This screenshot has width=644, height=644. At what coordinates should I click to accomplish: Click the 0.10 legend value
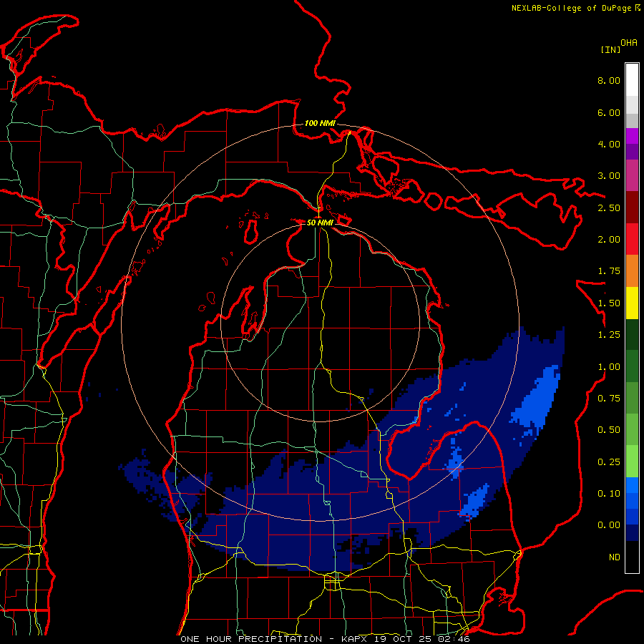609,494
